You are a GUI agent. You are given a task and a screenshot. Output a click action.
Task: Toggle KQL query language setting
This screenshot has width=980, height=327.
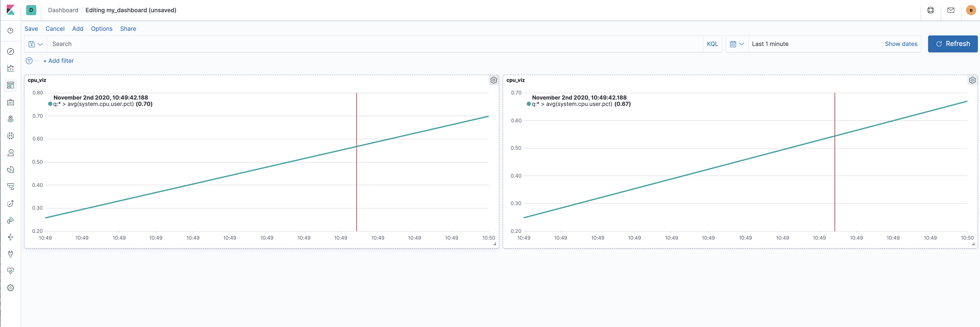712,44
